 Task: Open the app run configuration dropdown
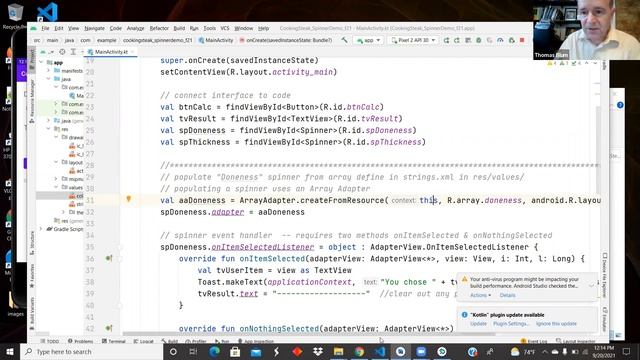pyautogui.click(x=369, y=40)
